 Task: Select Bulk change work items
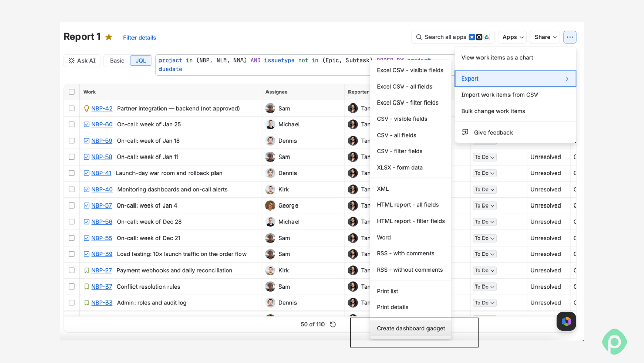pos(516,111)
